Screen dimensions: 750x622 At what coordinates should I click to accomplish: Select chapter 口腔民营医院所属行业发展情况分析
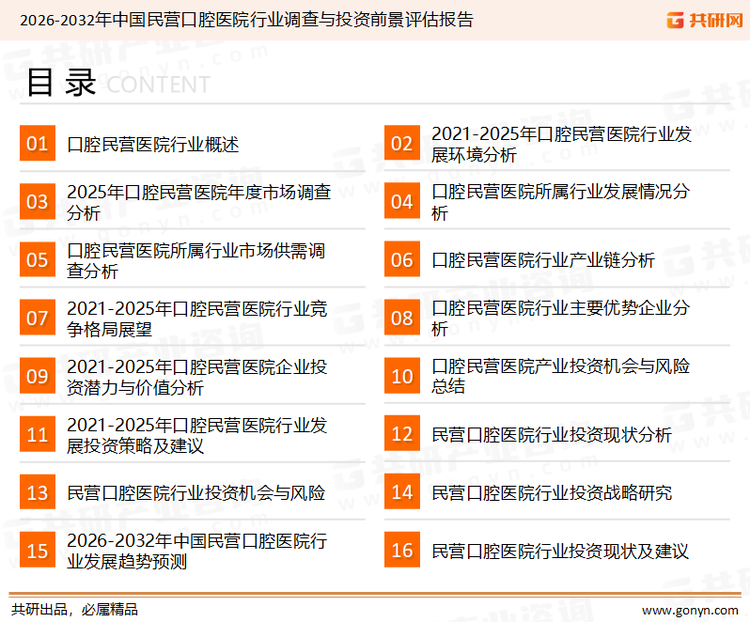click(560, 202)
